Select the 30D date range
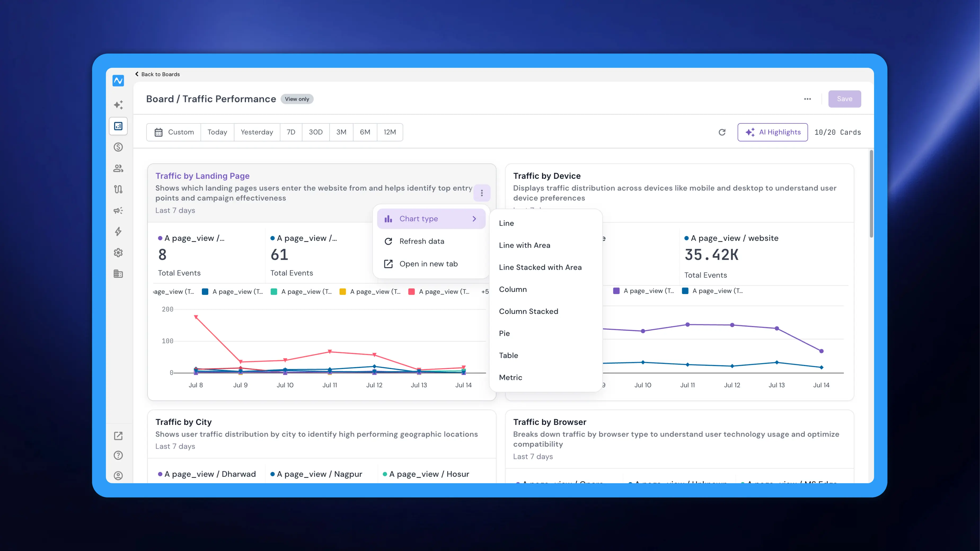Screen dimensions: 980x551 tap(316, 132)
